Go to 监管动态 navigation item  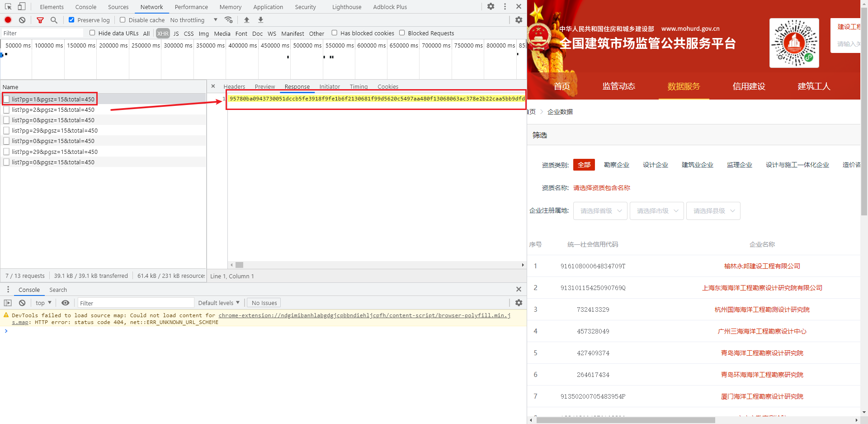tap(618, 86)
